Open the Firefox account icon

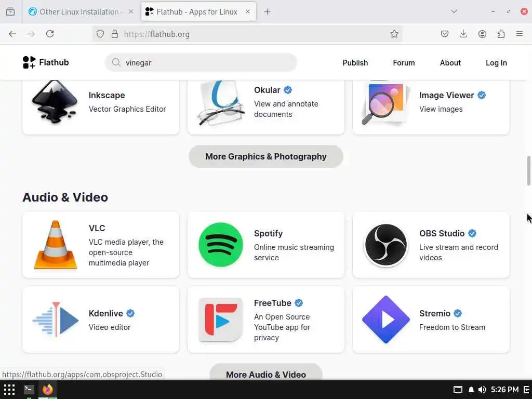pyautogui.click(x=482, y=34)
